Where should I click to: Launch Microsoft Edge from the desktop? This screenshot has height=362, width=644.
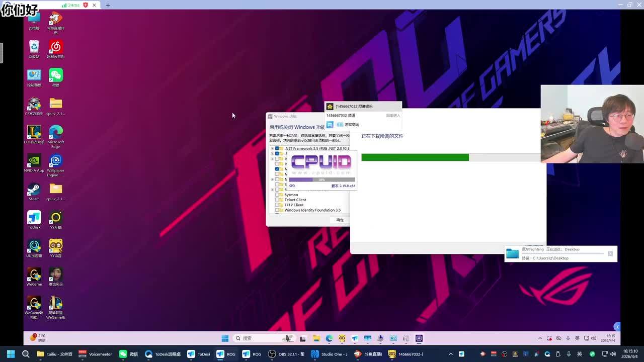[56, 137]
